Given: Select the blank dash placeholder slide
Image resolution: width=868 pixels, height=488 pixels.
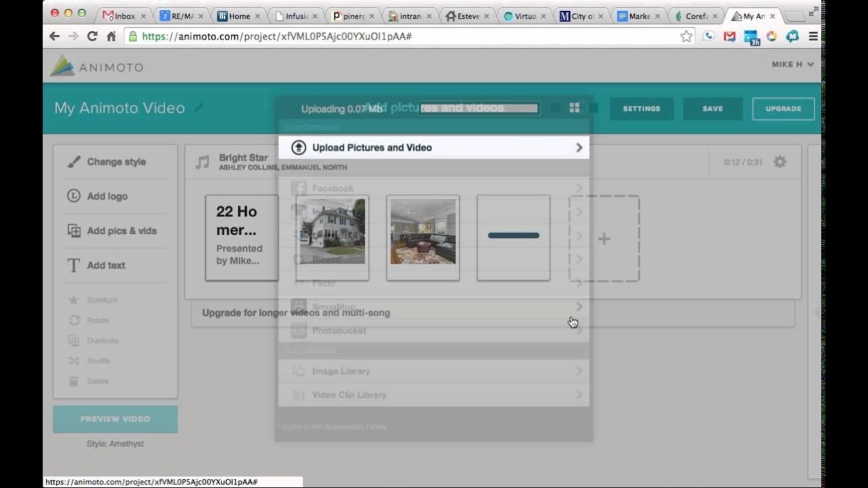Looking at the screenshot, I should coord(513,238).
